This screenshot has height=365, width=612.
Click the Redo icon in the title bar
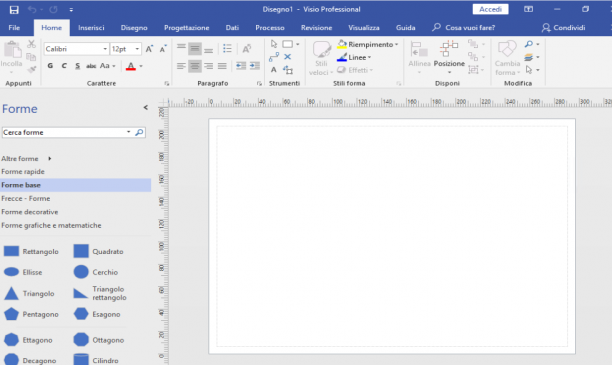(53, 9)
